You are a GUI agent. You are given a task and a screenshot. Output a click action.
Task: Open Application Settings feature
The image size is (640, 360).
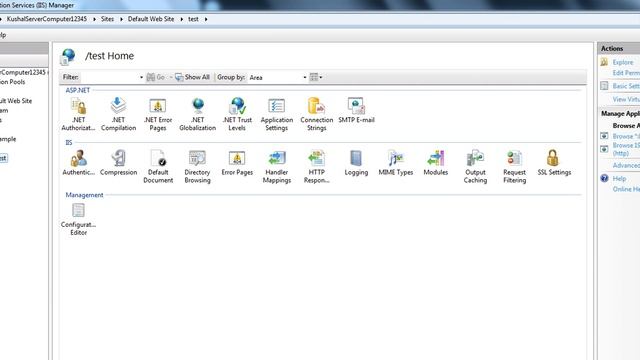click(x=277, y=114)
